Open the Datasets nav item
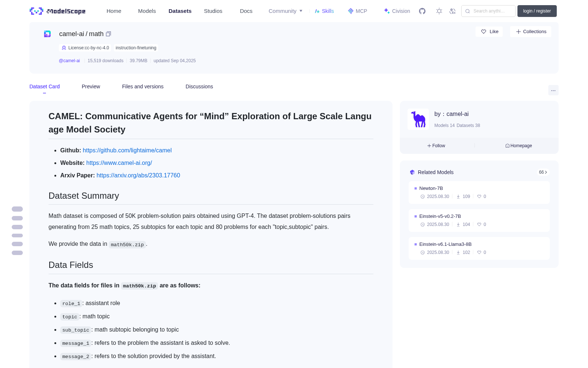Screen dimensions: 588x368 180,11
